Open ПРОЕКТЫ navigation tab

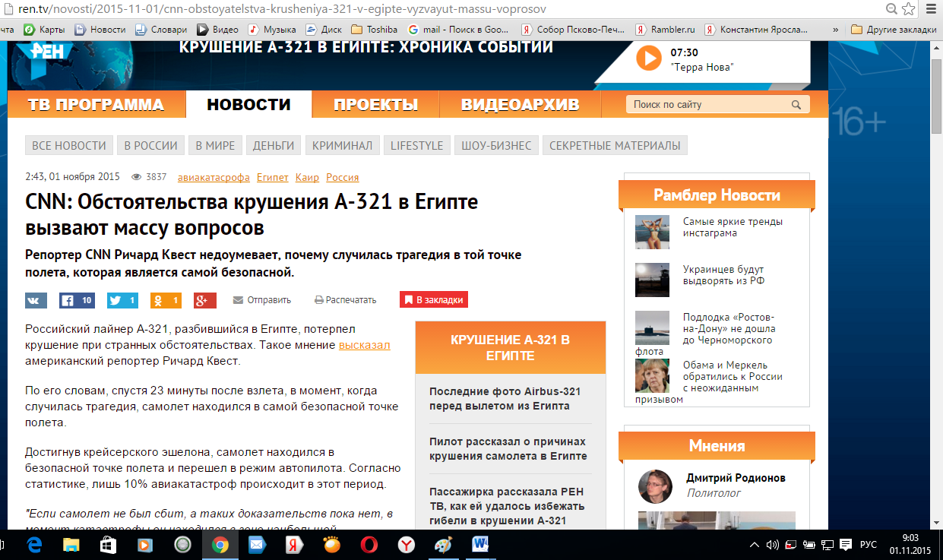[x=376, y=105]
